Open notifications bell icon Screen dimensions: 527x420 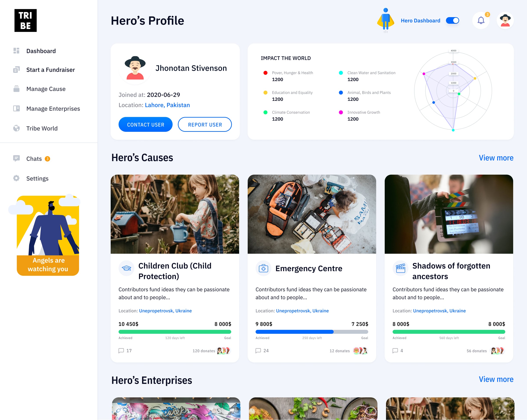coord(481,20)
